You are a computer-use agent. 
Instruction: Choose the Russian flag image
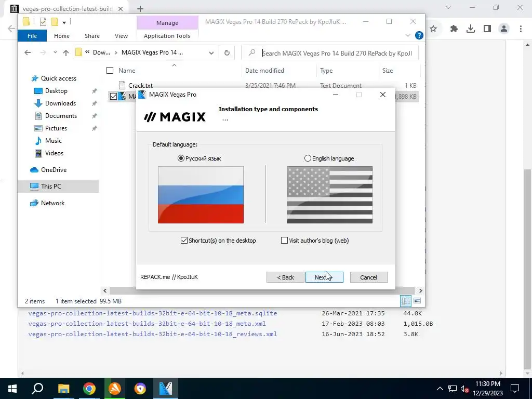201,195
